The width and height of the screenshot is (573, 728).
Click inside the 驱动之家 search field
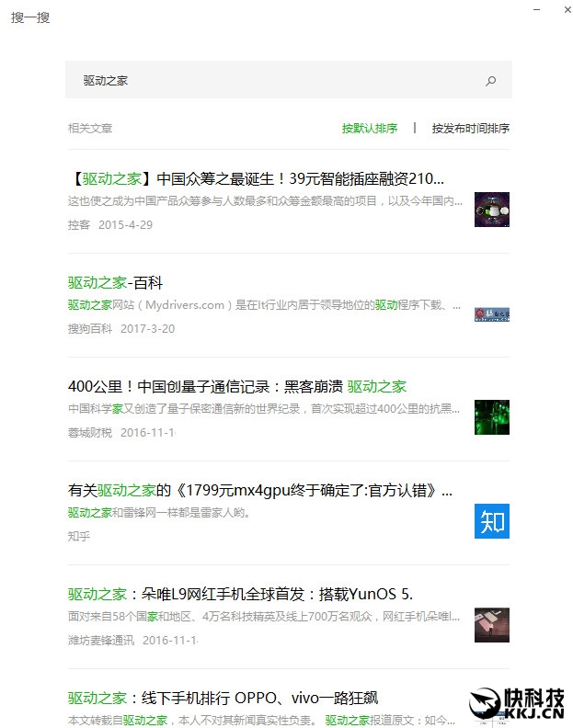276,81
